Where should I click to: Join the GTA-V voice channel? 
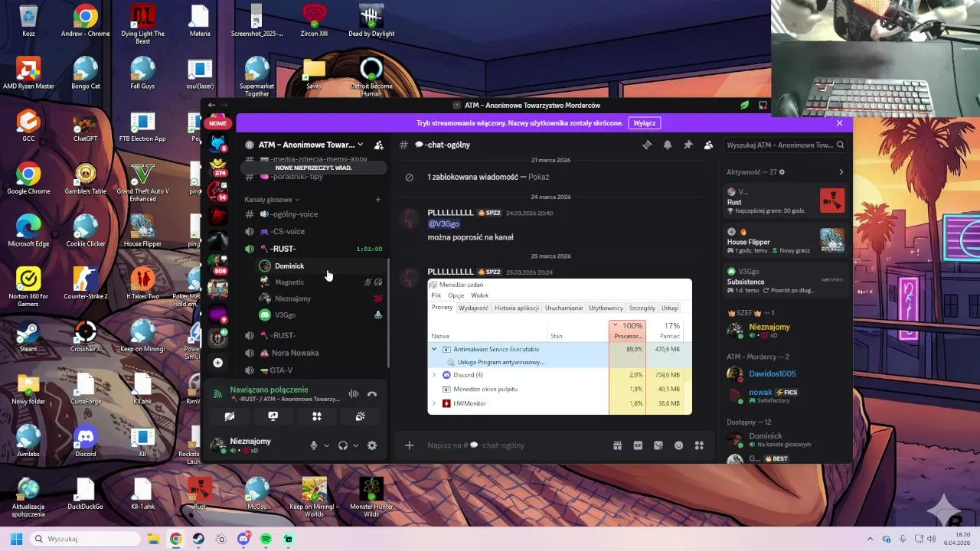click(314, 370)
